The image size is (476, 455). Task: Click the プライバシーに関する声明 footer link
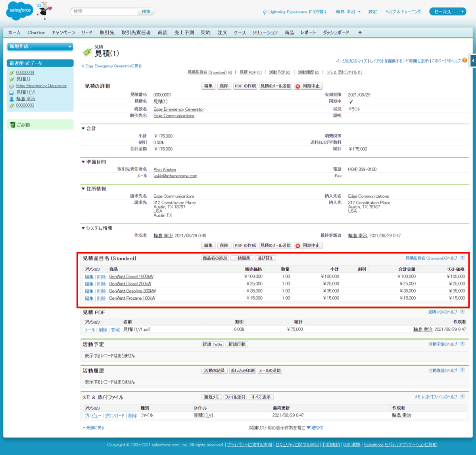pyautogui.click(x=250, y=445)
